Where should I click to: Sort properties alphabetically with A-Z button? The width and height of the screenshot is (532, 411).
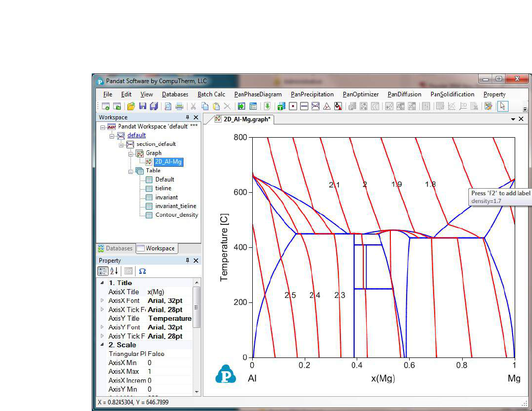click(114, 271)
